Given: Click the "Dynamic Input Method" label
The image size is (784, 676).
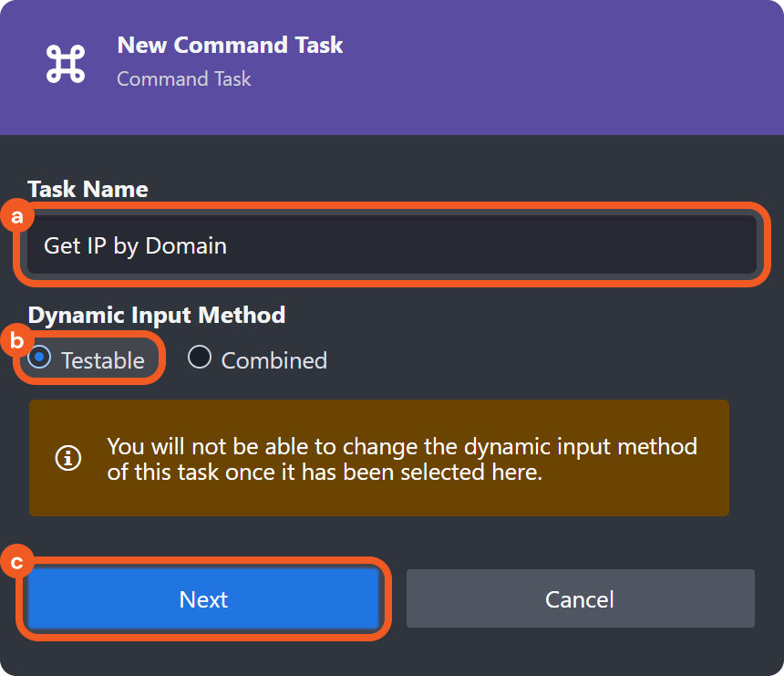Looking at the screenshot, I should [157, 315].
